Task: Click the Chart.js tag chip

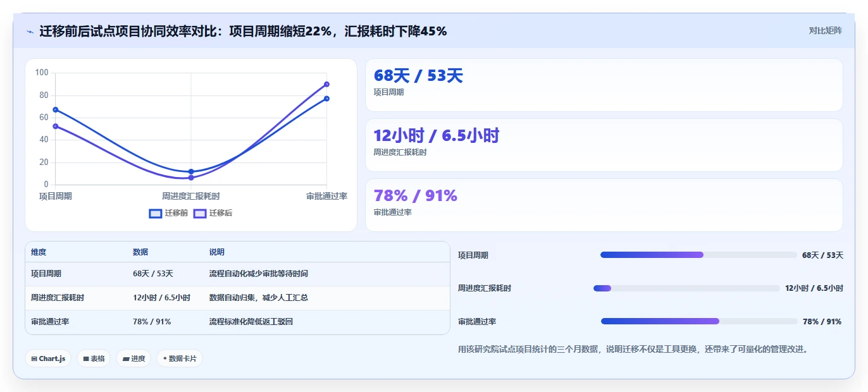Action: (x=48, y=358)
